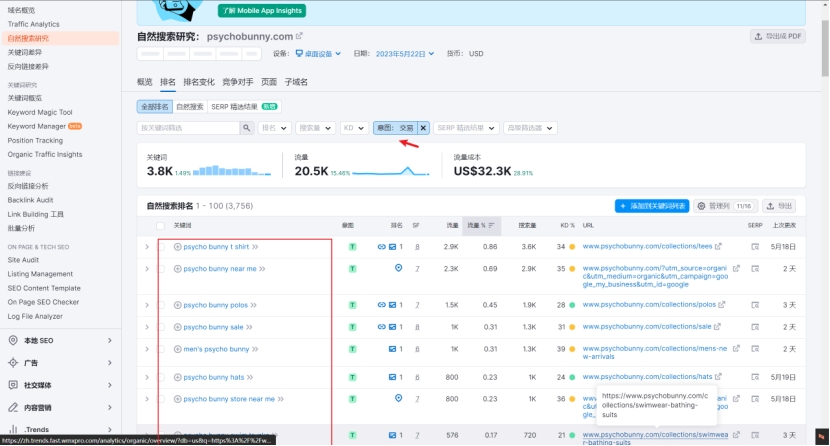
Task: Click the 添加到关键词列表 button
Action: click(652, 206)
